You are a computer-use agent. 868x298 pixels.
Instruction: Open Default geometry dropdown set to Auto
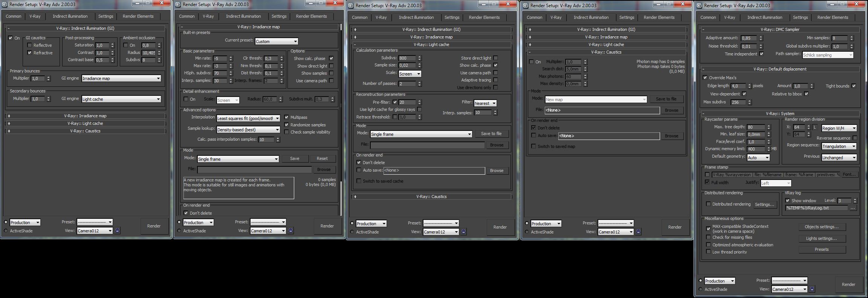point(758,158)
